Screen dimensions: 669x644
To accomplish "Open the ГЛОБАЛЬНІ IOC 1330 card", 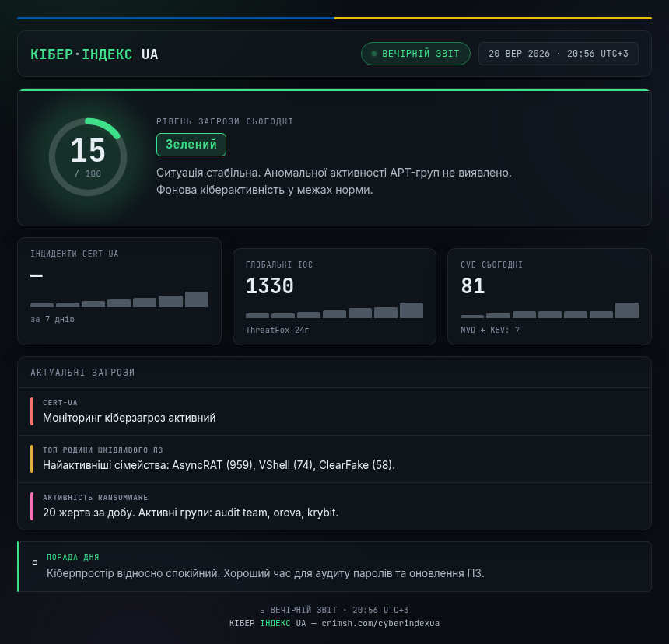I will click(334, 297).
